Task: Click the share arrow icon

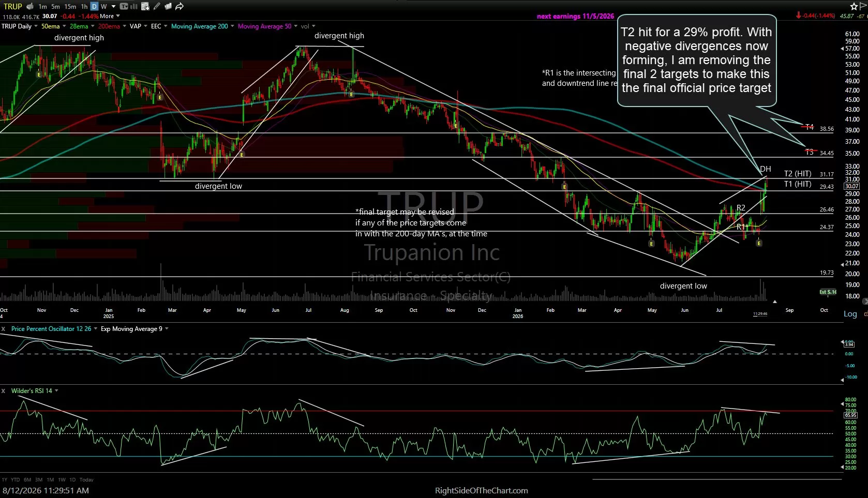Action: [179, 6]
